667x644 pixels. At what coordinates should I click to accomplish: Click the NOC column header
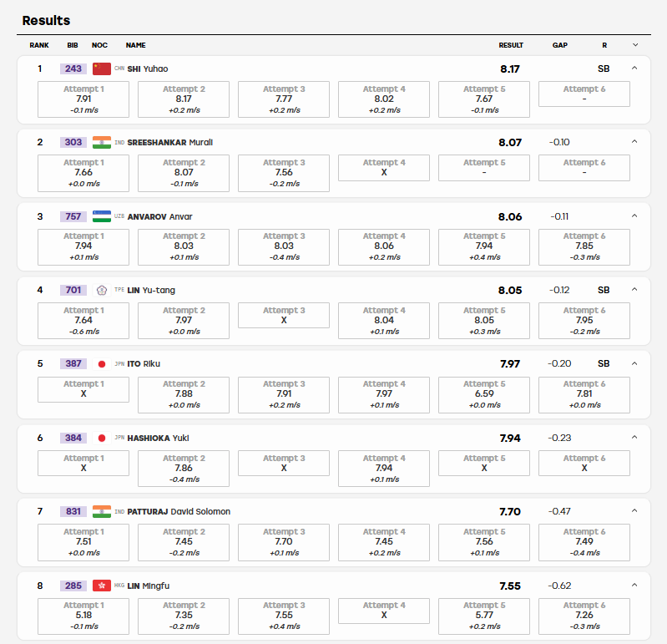[99, 45]
